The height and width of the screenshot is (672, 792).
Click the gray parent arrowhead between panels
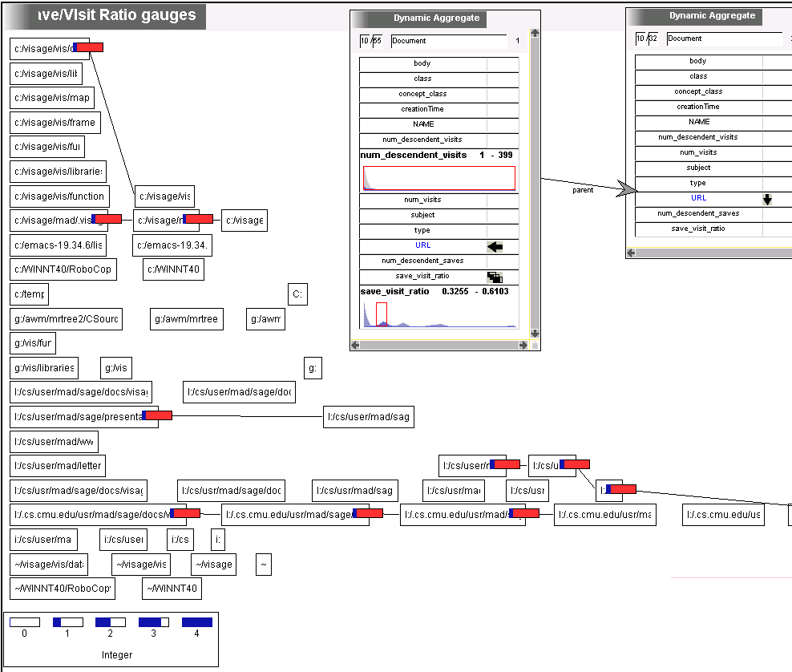(627, 188)
